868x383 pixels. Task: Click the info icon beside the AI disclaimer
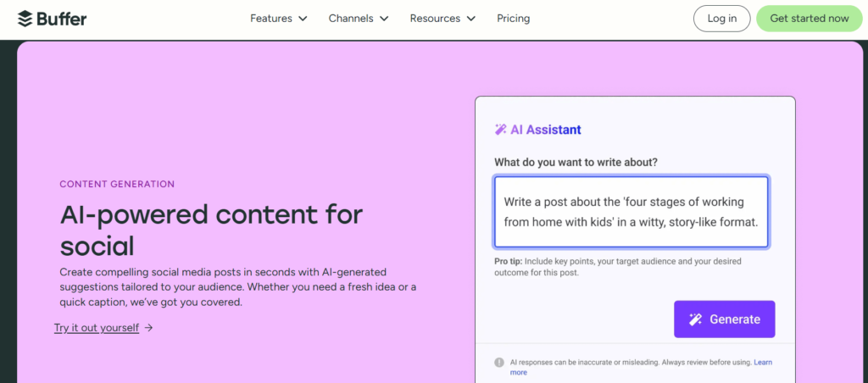point(499,363)
